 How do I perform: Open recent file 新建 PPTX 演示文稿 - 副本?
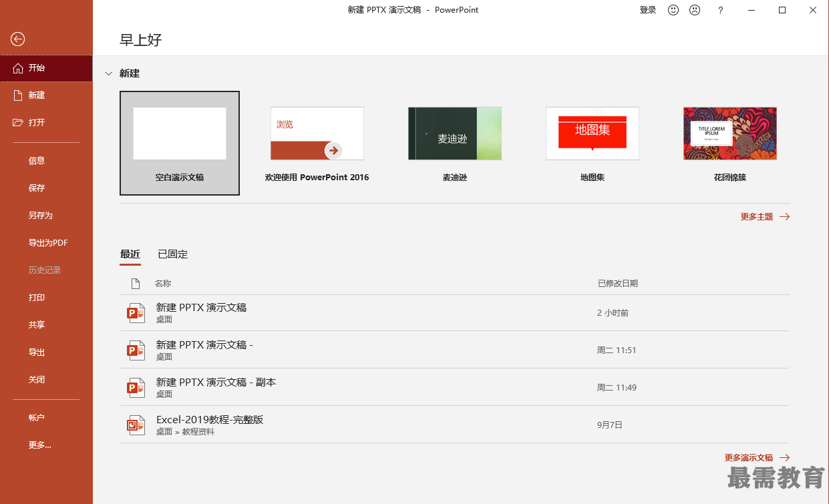[455, 388]
